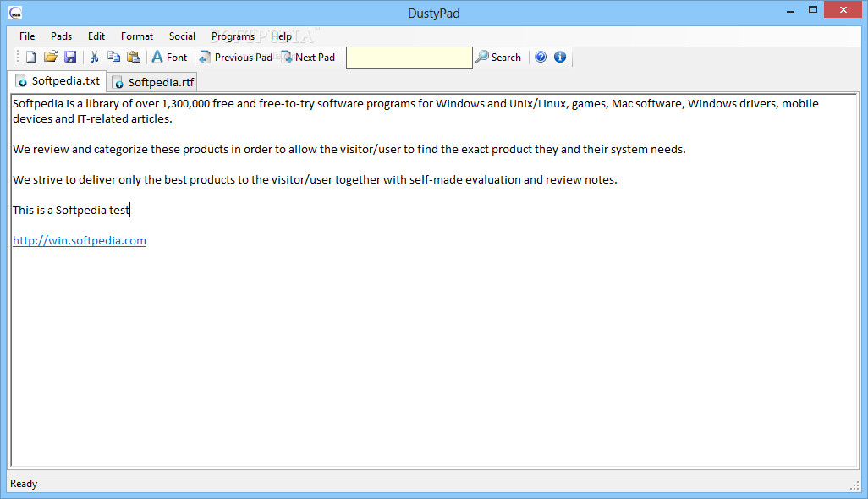Go to Previous Pad
The width and height of the screenshot is (868, 499).
click(236, 57)
